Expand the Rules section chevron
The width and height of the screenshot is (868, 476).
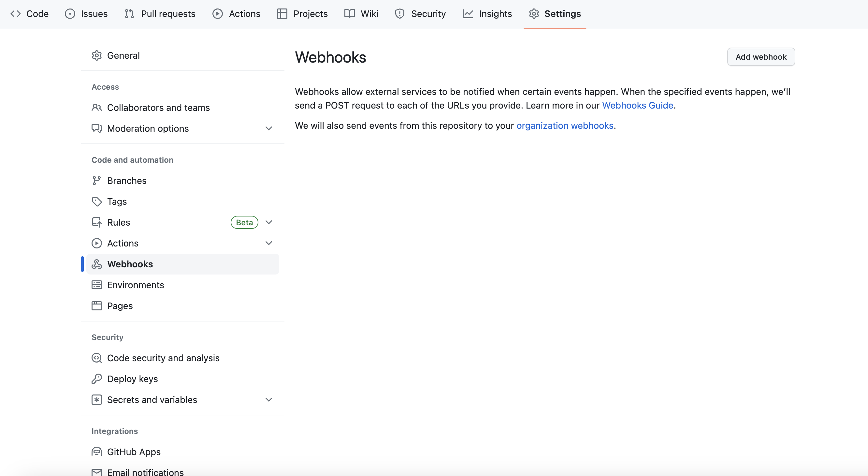(268, 222)
